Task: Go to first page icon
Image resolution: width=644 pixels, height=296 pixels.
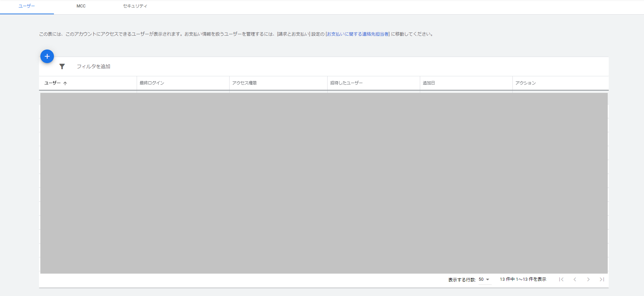Action: tap(561, 279)
